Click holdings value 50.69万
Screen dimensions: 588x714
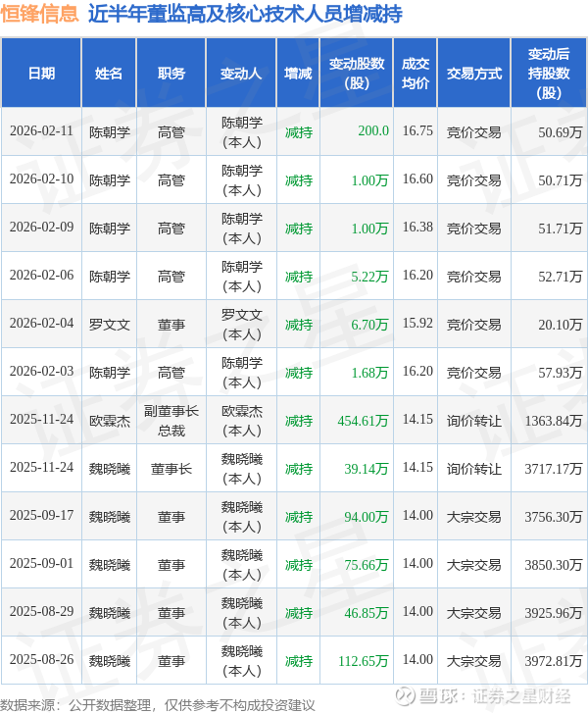pos(561,132)
